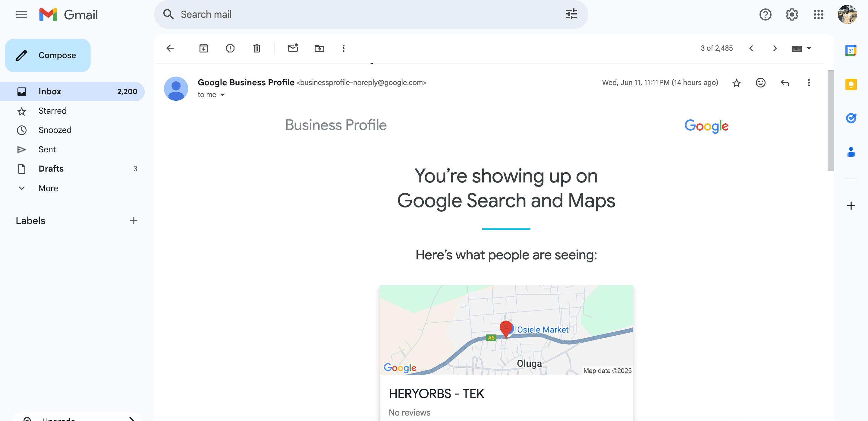Open message more options menu
The width and height of the screenshot is (868, 421).
(809, 83)
